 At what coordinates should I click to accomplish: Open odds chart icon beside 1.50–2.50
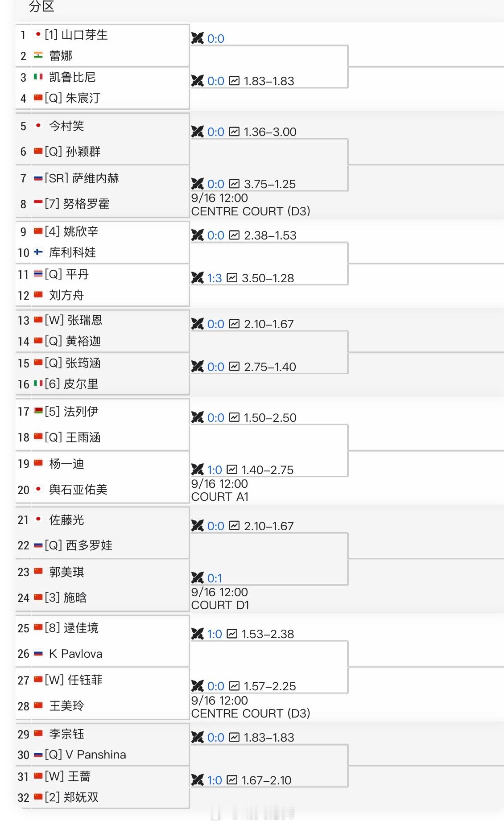pos(234,417)
